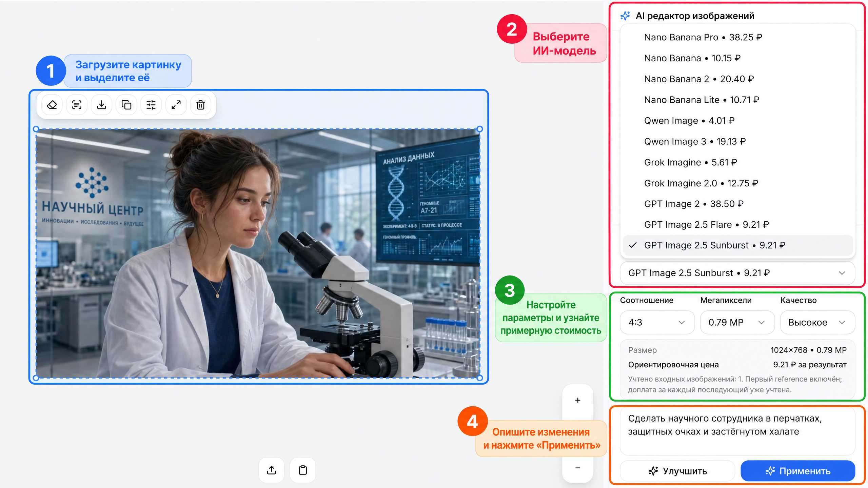This screenshot has width=868, height=488.
Task: Open image adjustment sliders icon
Action: coord(151,105)
